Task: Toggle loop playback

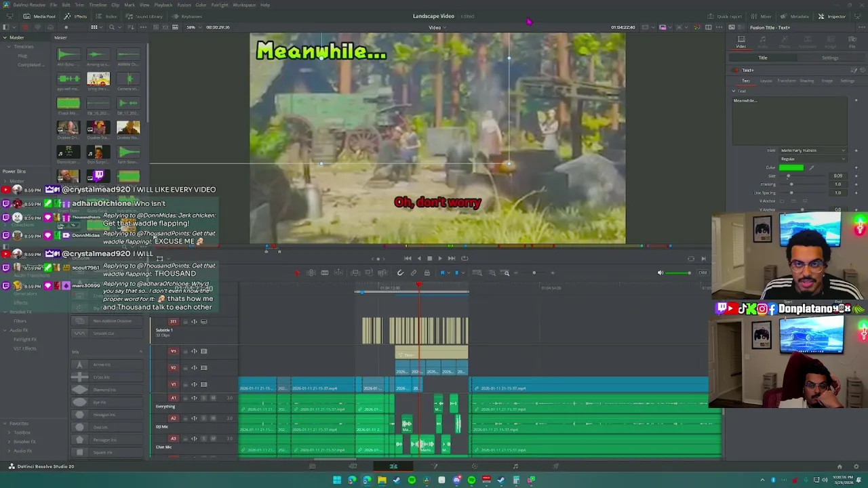Action: pyautogui.click(x=465, y=258)
